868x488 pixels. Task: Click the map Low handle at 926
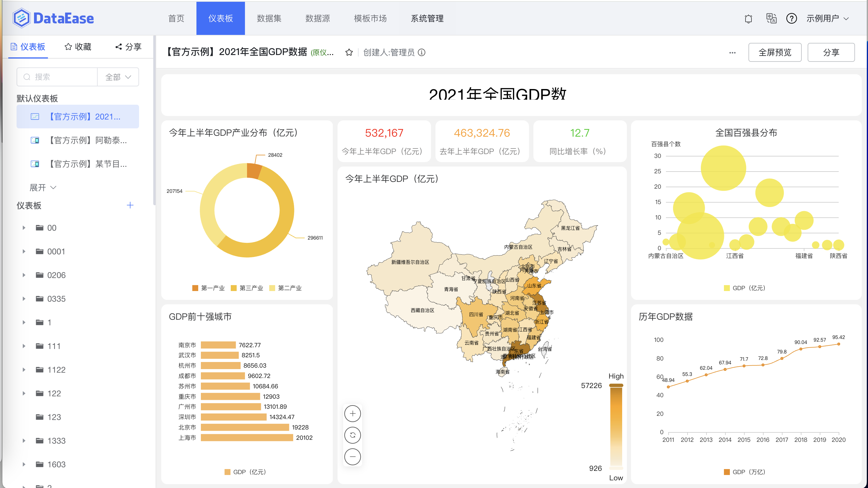coord(616,468)
